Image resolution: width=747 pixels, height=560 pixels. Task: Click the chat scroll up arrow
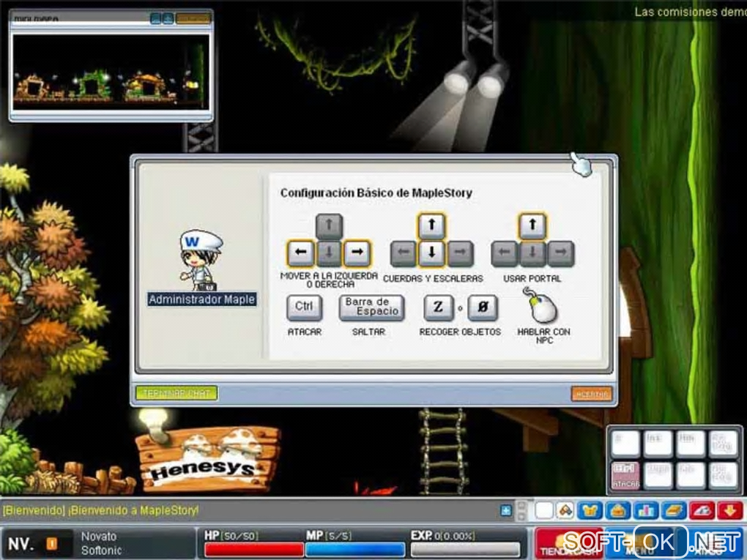coord(521,506)
